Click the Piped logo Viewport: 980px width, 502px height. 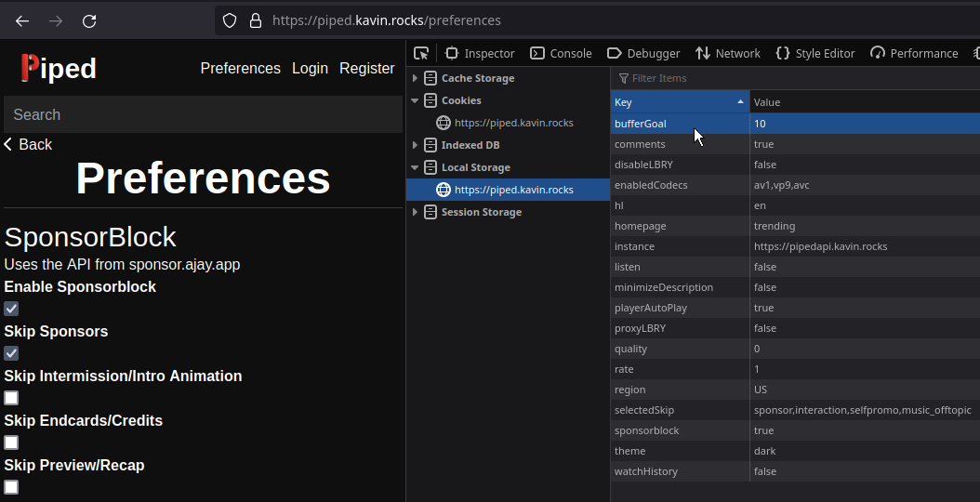[x=59, y=68]
